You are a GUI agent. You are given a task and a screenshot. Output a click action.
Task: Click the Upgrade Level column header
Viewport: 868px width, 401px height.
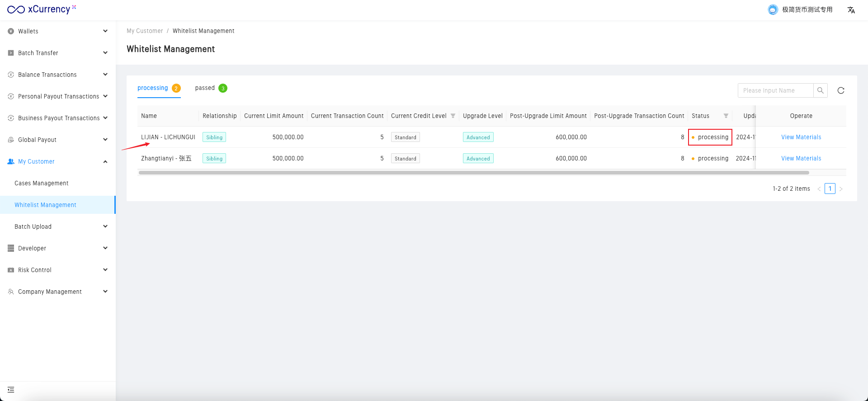(x=483, y=116)
